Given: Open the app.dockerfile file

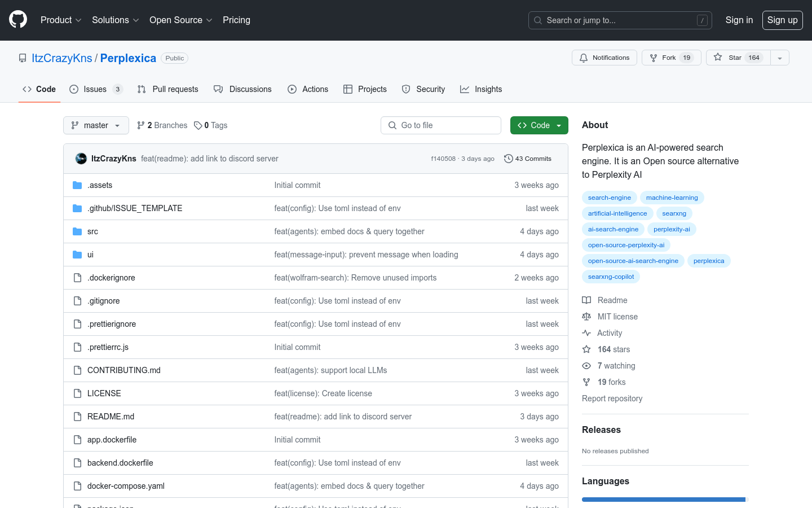Looking at the screenshot, I should 112,440.
